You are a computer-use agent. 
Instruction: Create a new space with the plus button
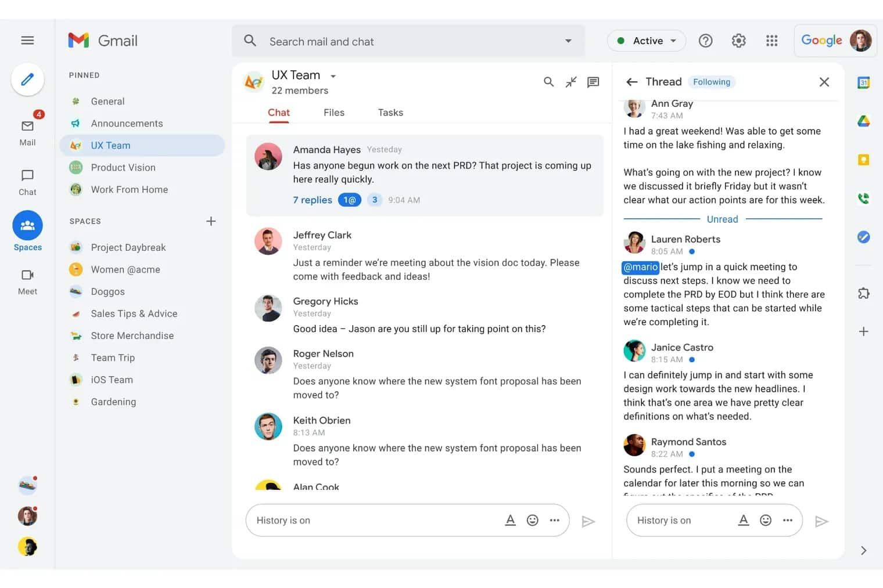tap(211, 221)
